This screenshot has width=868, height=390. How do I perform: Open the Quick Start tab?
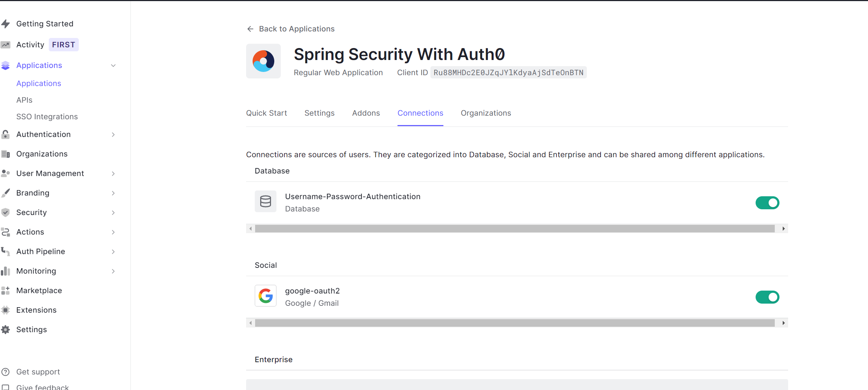(266, 113)
